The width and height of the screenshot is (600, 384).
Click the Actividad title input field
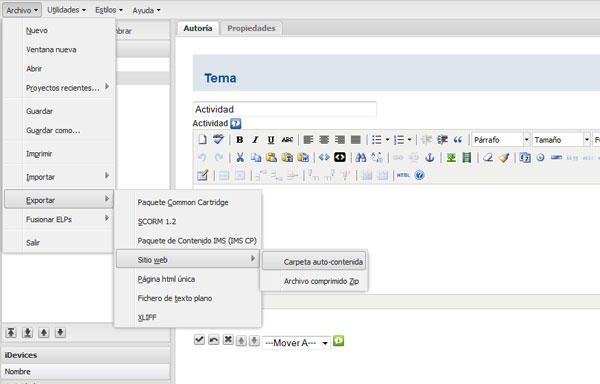click(285, 109)
